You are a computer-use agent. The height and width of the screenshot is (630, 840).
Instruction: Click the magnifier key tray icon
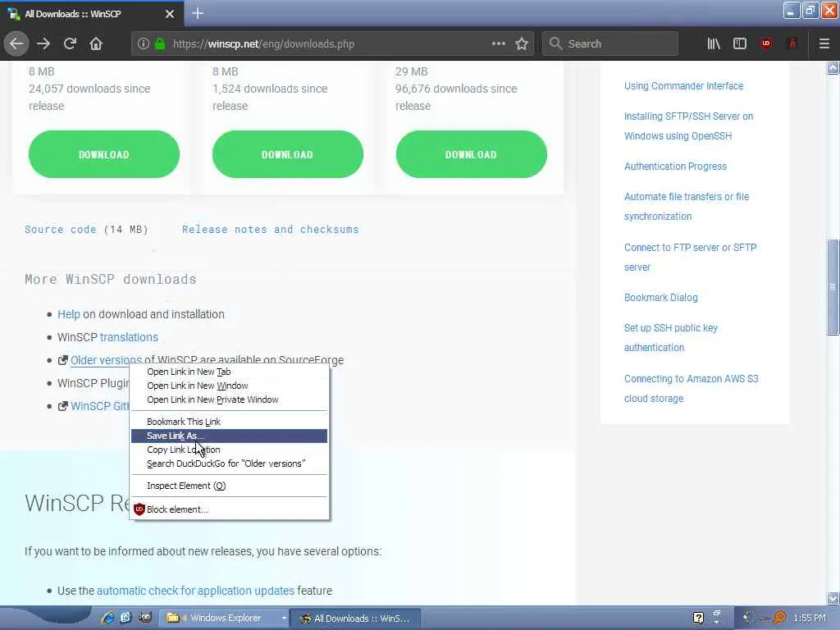pyautogui.click(x=779, y=619)
